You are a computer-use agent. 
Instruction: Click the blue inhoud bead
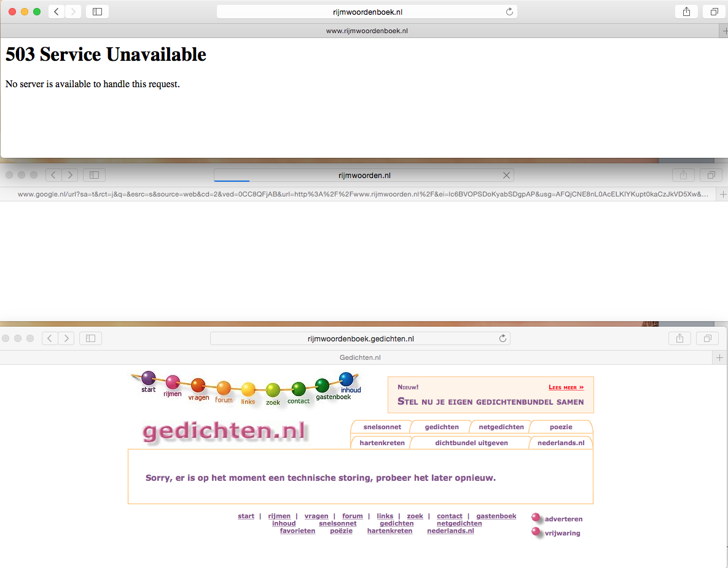tap(346, 379)
